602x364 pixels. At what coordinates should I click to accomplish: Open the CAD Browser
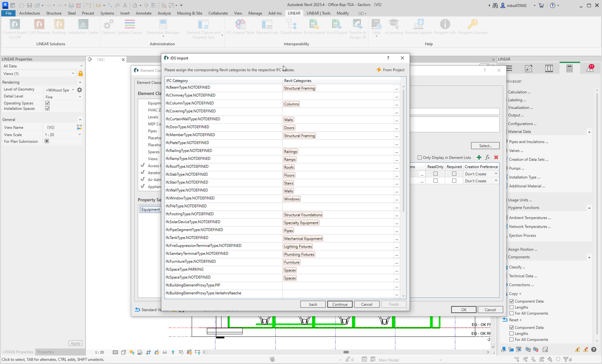(39, 27)
